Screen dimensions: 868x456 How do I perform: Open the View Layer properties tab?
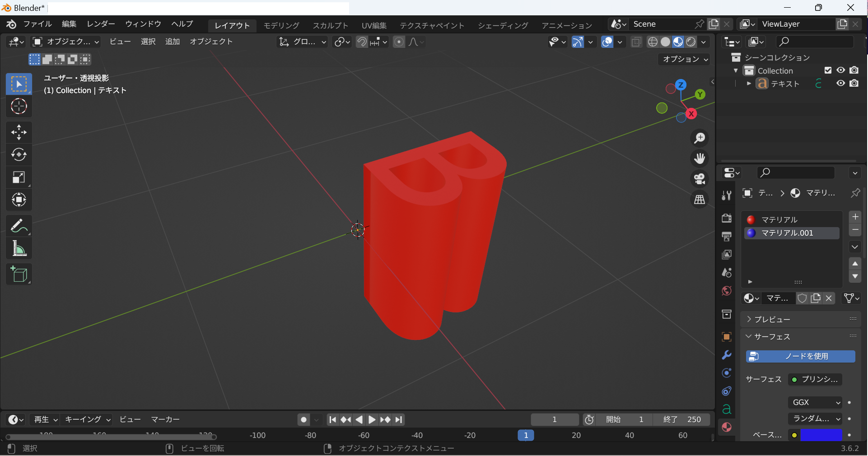[x=727, y=255]
